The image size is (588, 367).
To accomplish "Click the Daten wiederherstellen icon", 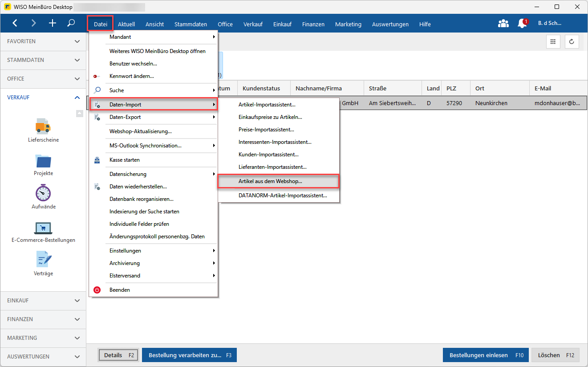I will click(97, 187).
